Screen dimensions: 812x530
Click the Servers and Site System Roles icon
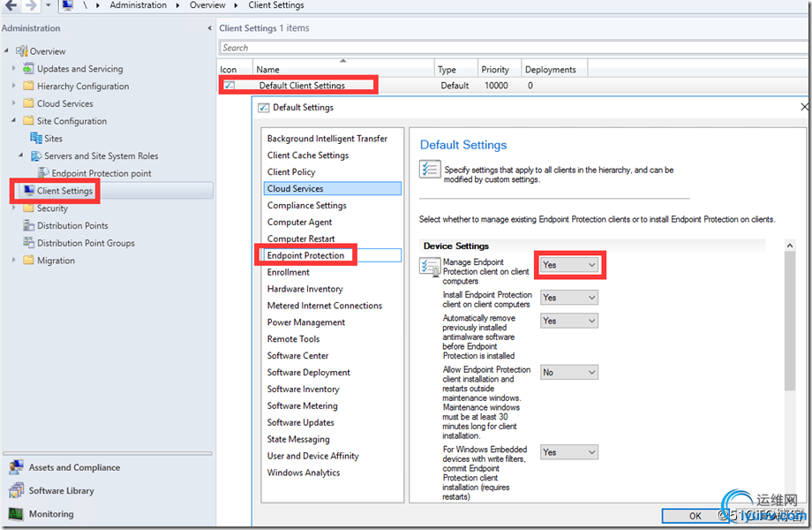[35, 155]
